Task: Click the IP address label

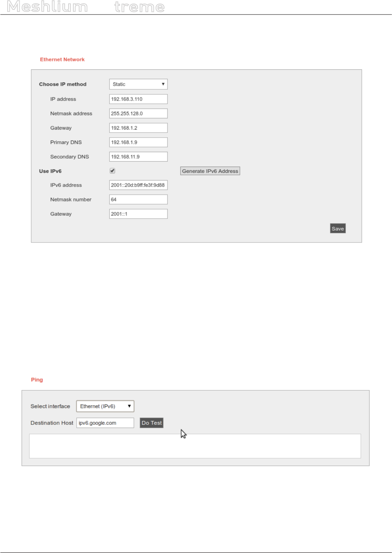Action: pyautogui.click(x=63, y=99)
